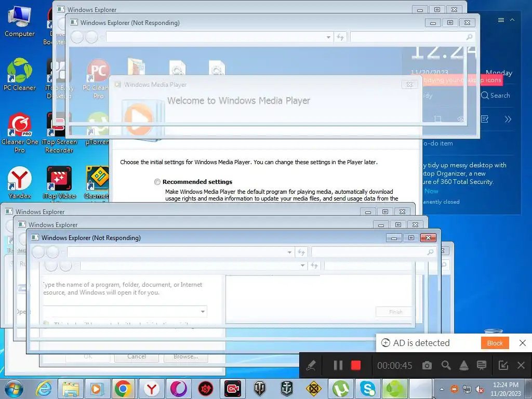Screen dimensions: 532x399
Task: Stop the screen recording
Action: pos(355,365)
